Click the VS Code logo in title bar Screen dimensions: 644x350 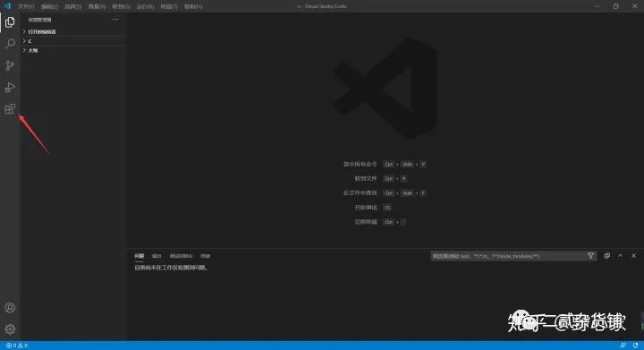[x=7, y=6]
